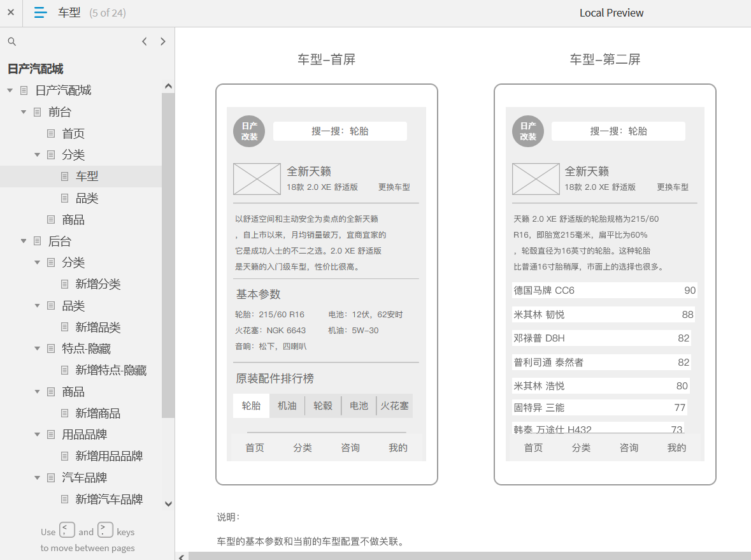Click 更换车型 in the 首屏 mockup

394,187
